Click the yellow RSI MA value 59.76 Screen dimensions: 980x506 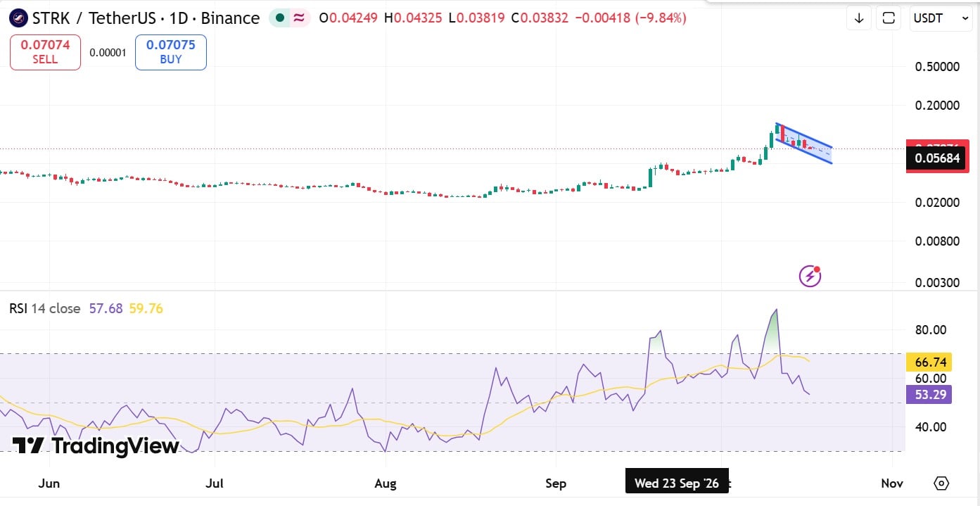tap(146, 308)
